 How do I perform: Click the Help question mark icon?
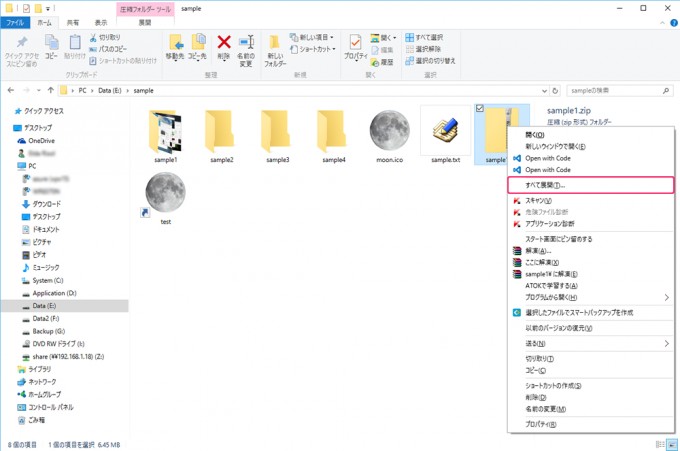pyautogui.click(x=674, y=23)
